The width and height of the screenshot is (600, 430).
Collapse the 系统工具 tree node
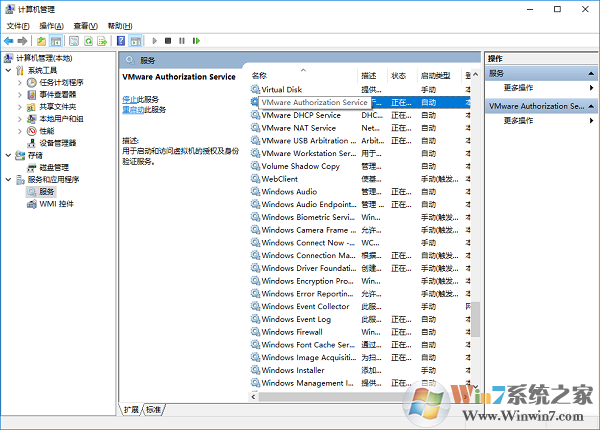8,70
